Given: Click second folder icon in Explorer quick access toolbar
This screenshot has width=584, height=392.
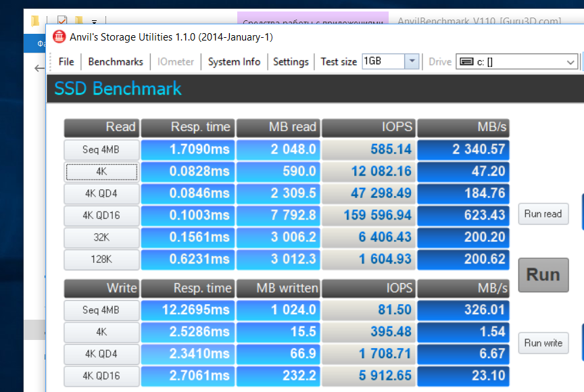Looking at the screenshot, I should click(78, 20).
